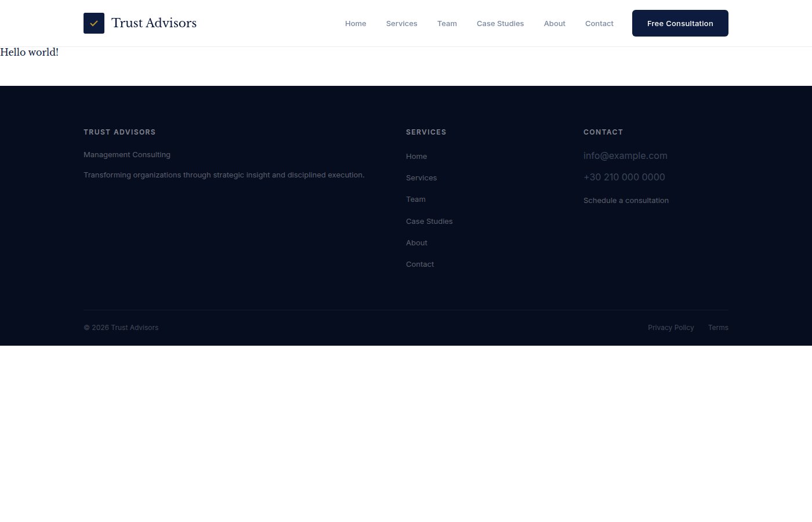Click the TRUST ADVISORS footer heading
The height and width of the screenshot is (522, 812).
tap(119, 132)
